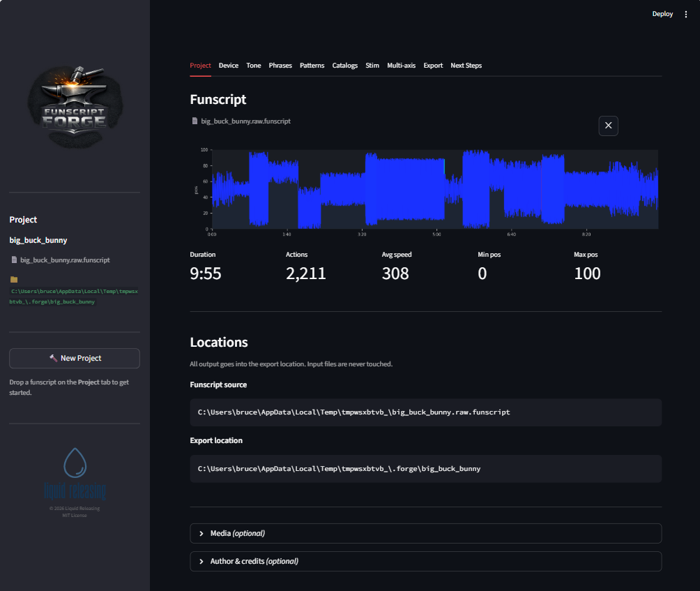Click the Deploy button

[x=662, y=14]
